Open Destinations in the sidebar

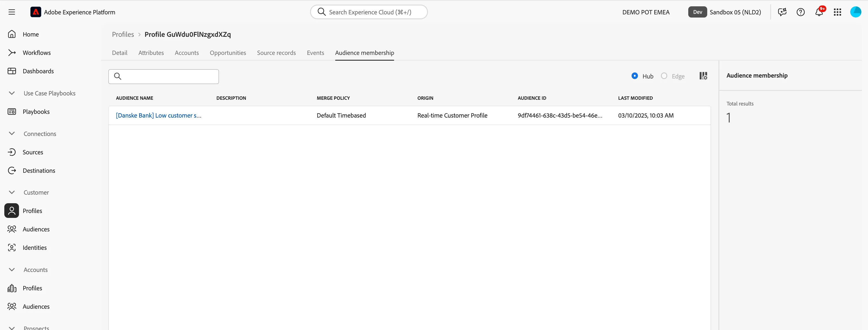coord(39,171)
